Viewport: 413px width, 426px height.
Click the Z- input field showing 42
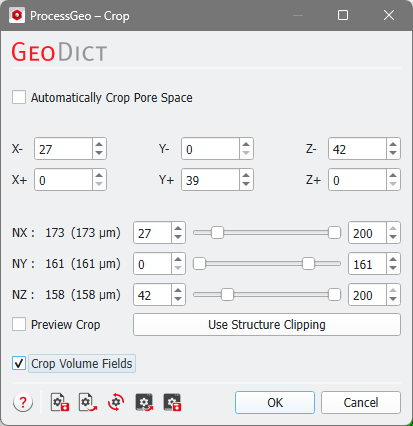click(x=357, y=149)
